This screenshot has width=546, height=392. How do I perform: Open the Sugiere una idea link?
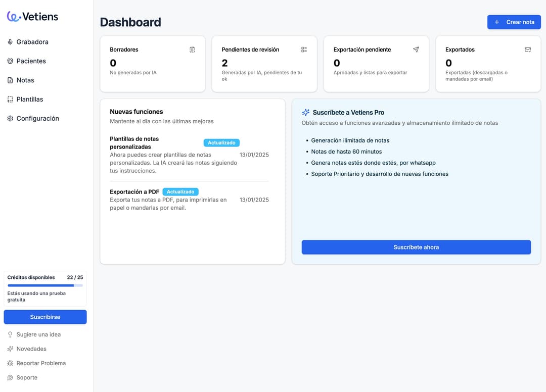click(38, 334)
